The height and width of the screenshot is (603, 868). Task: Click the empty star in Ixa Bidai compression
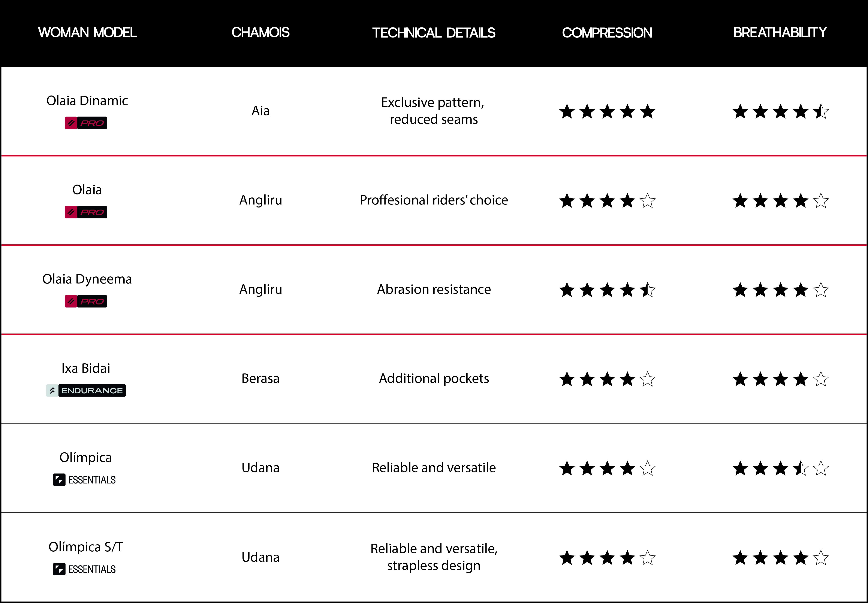pyautogui.click(x=647, y=379)
